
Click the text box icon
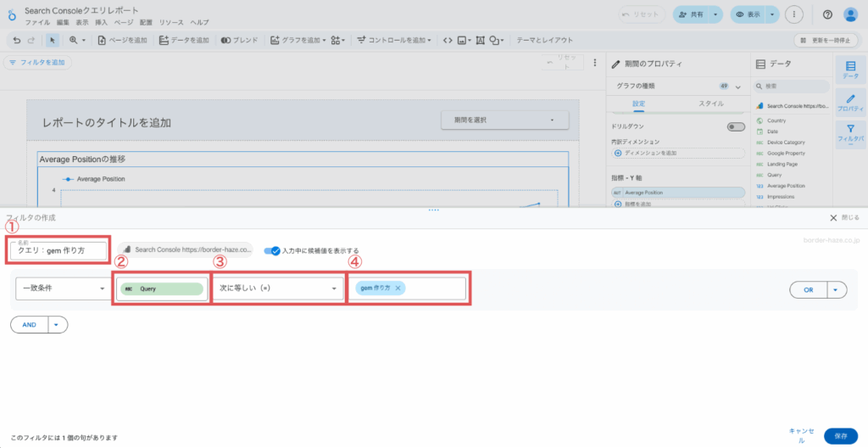pos(480,40)
